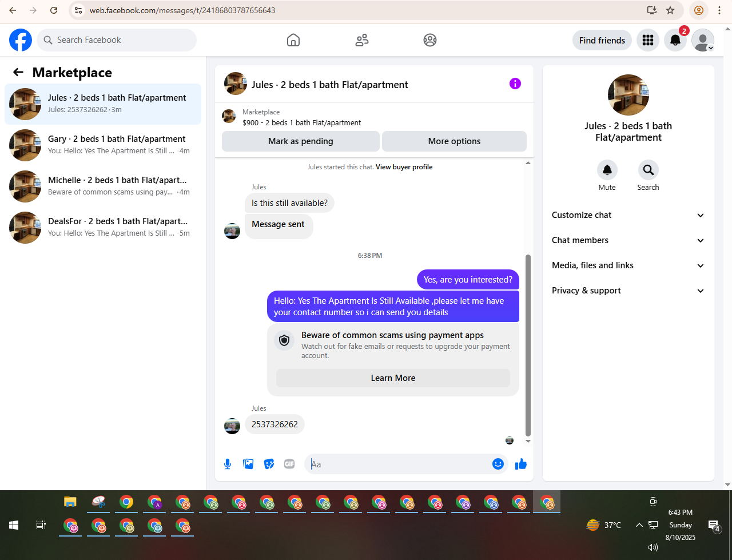Image resolution: width=732 pixels, height=560 pixels.
Task: Click 'Yes, are you interested?' message
Action: tap(468, 280)
